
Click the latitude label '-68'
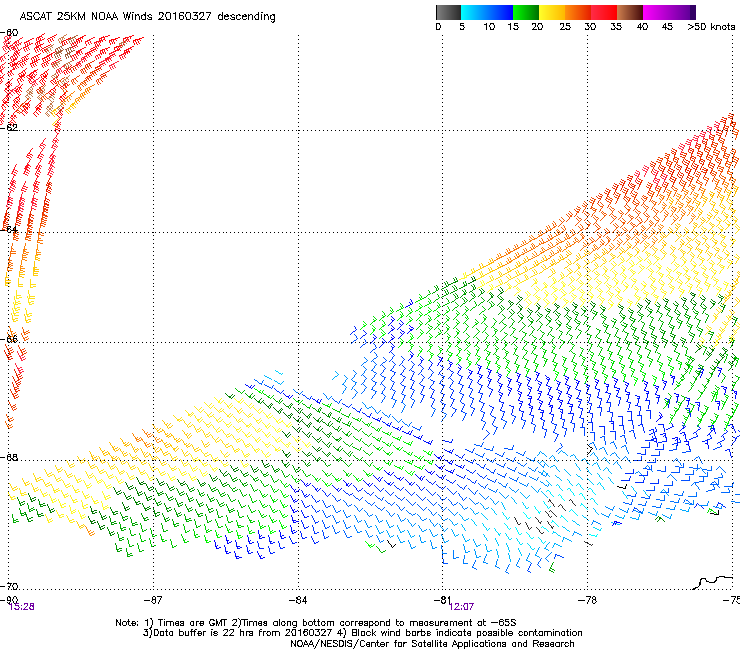(x=9, y=457)
